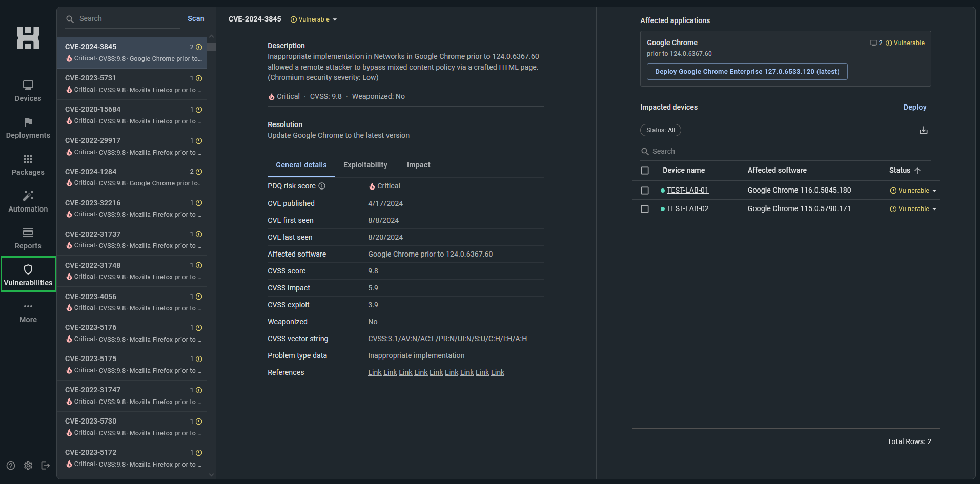Click warning icon on CVE-2020-15684 row
This screenshot has width=980, height=484.
199,110
